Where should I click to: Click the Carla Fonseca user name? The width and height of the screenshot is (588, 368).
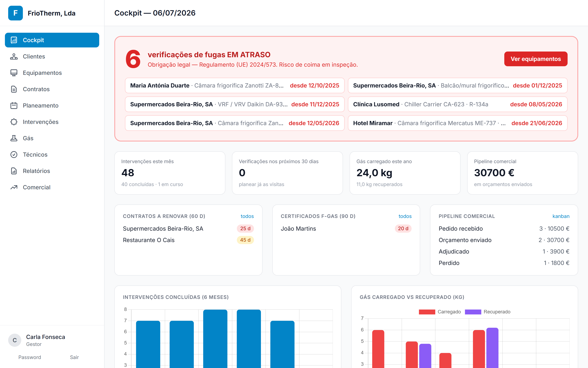[46, 337]
